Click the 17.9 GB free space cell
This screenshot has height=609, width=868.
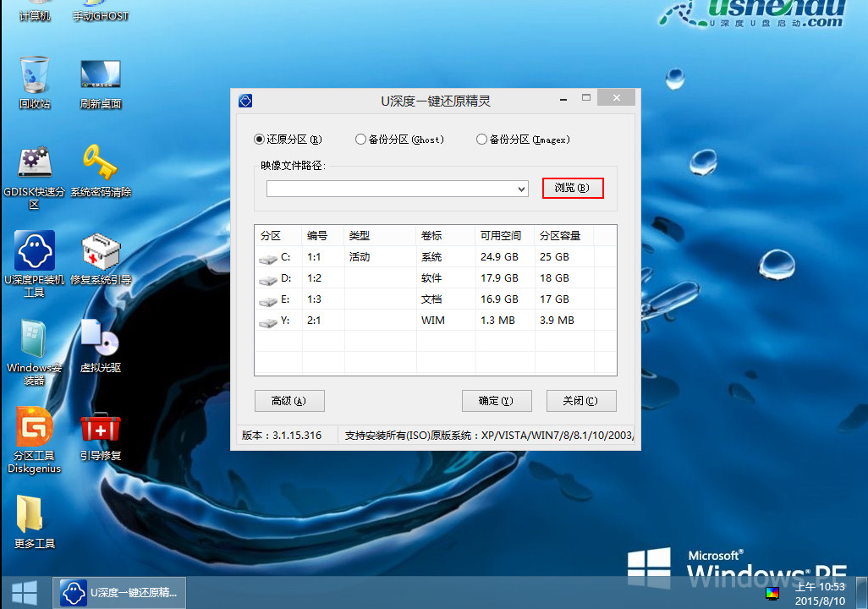(x=499, y=278)
